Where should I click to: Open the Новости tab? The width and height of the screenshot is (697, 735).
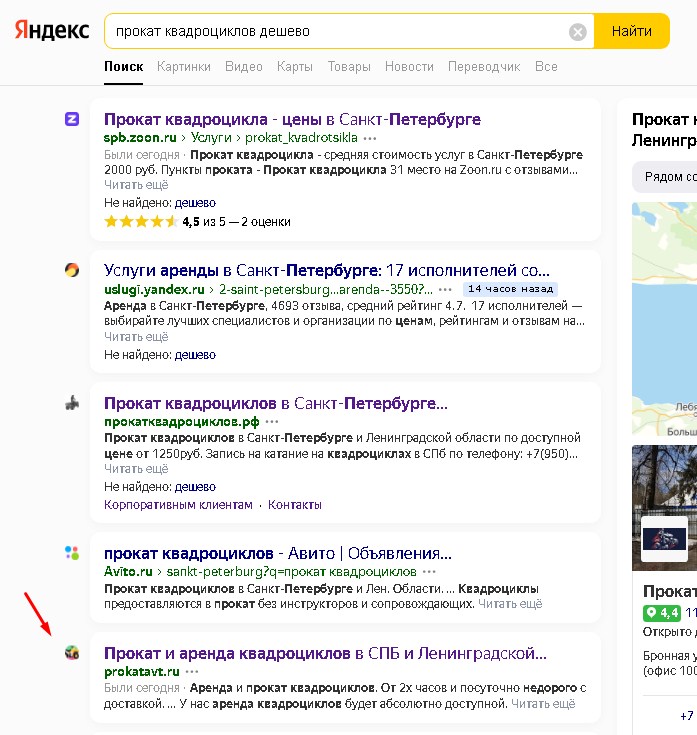(409, 67)
